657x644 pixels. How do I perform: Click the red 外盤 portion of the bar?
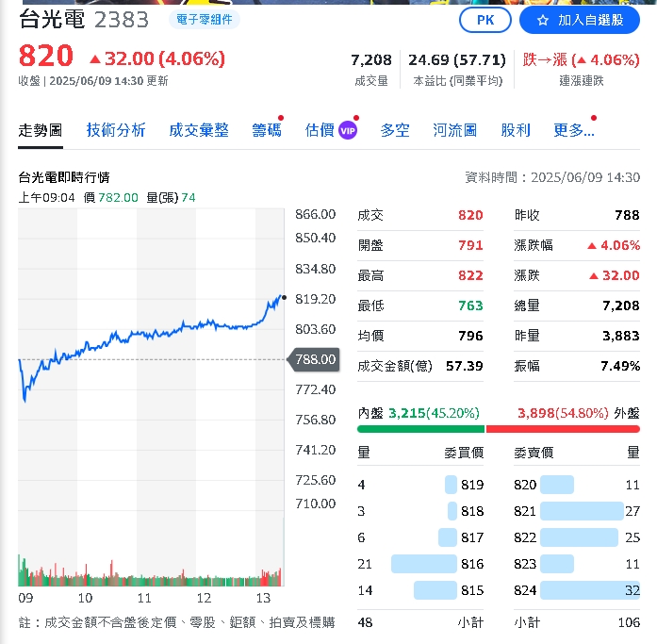[563, 429]
